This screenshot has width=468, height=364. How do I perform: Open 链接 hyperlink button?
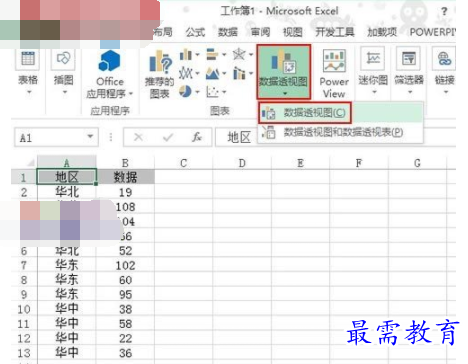click(x=445, y=72)
